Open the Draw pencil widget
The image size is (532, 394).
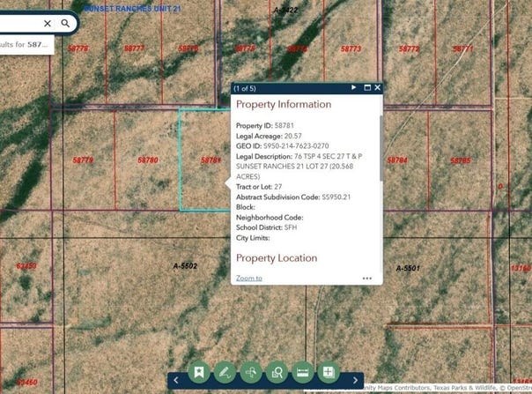(x=225, y=372)
